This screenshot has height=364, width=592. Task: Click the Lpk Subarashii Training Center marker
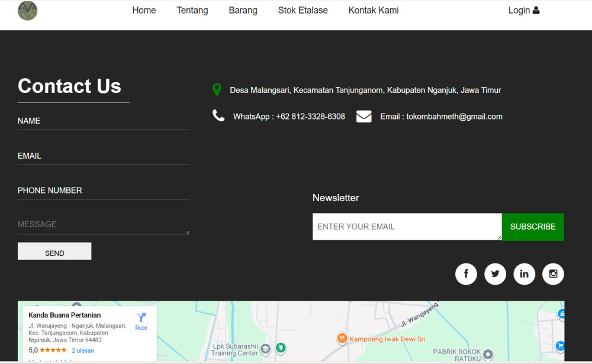click(x=265, y=348)
